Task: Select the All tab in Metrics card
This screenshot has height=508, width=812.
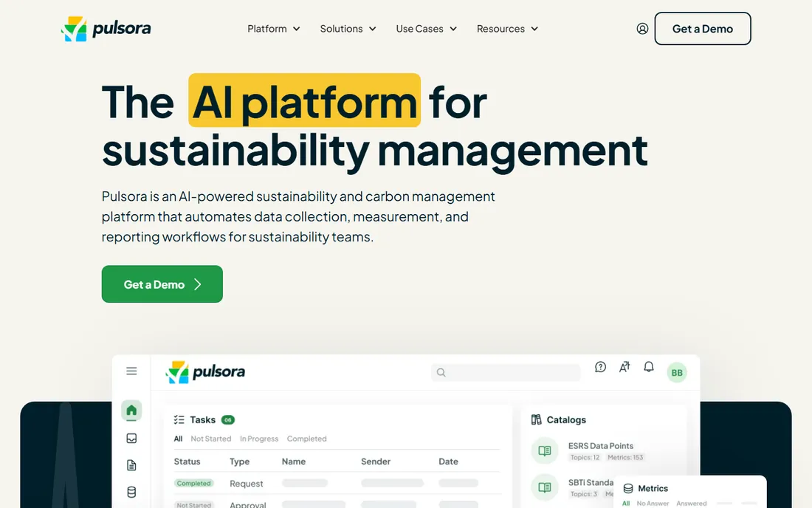Action: (626, 504)
